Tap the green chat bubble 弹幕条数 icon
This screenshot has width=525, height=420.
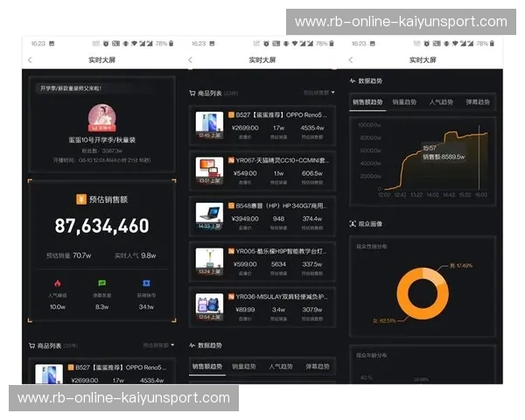(101, 283)
